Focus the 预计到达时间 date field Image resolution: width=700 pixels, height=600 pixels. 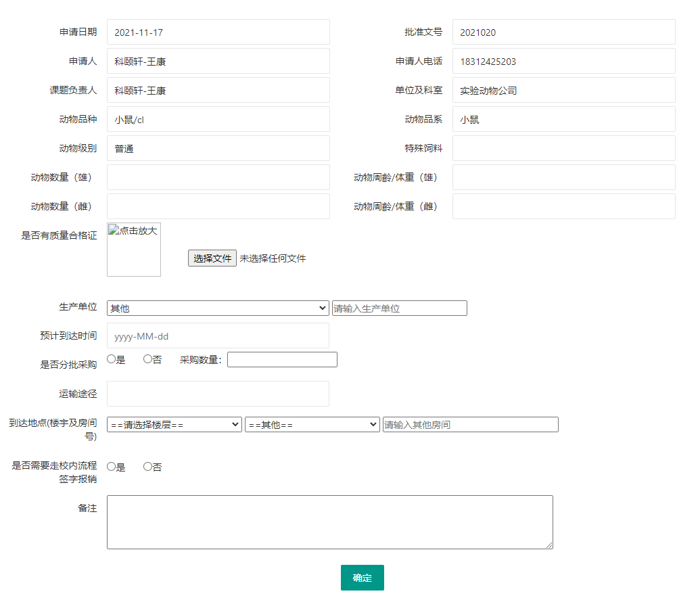coord(218,336)
